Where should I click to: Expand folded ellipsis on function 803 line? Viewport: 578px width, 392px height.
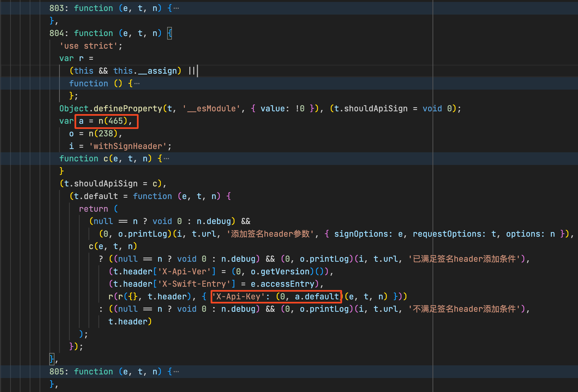coord(176,9)
